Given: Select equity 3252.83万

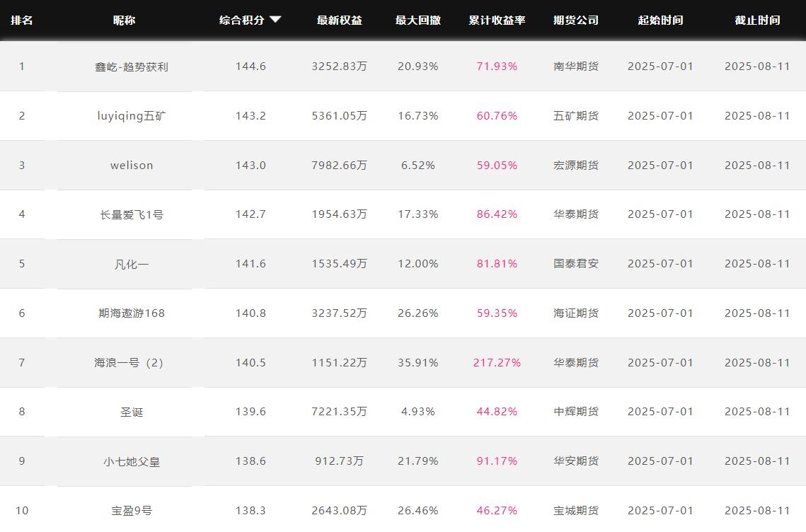Looking at the screenshot, I should click(x=339, y=66).
